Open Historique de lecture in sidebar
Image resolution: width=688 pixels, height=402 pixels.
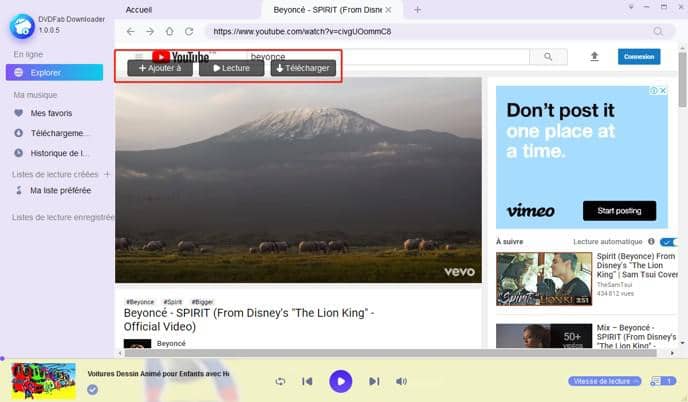pyautogui.click(x=50, y=153)
